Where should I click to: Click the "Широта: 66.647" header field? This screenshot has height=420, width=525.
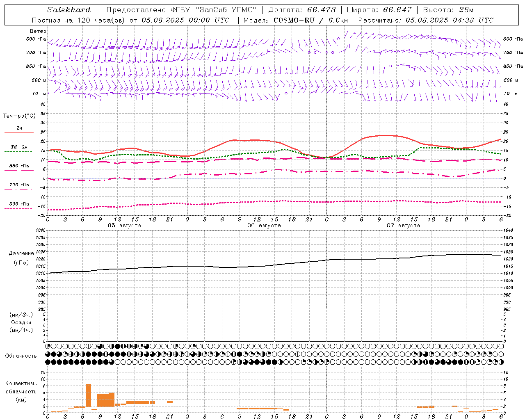click(x=379, y=10)
